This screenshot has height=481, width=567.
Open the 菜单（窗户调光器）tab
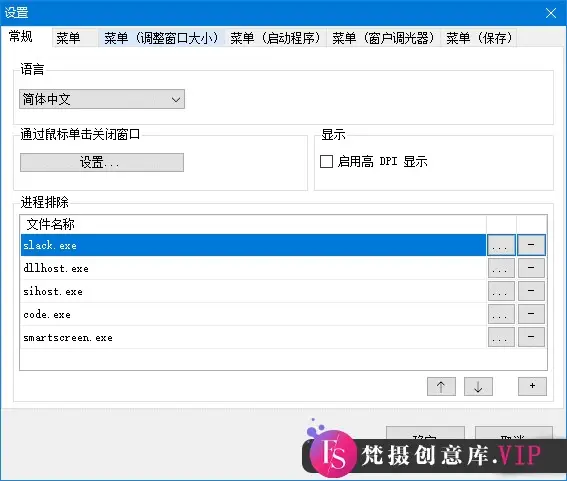[384, 38]
